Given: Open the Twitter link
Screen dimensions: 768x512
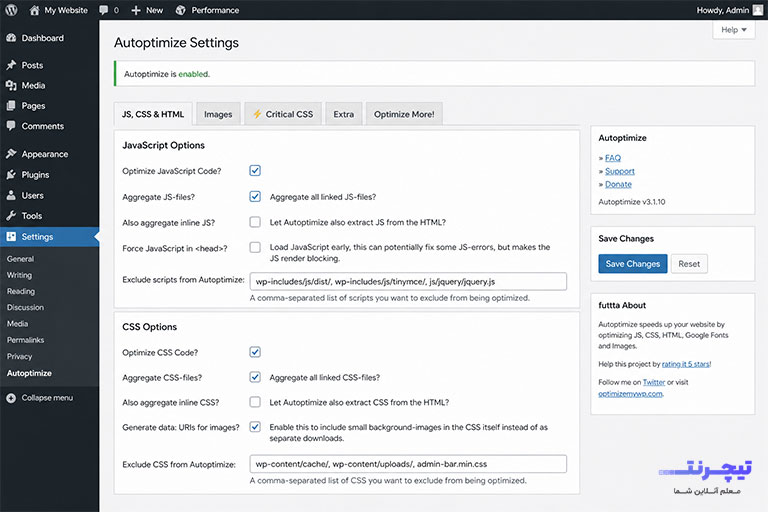Looking at the screenshot, I should (654, 382).
